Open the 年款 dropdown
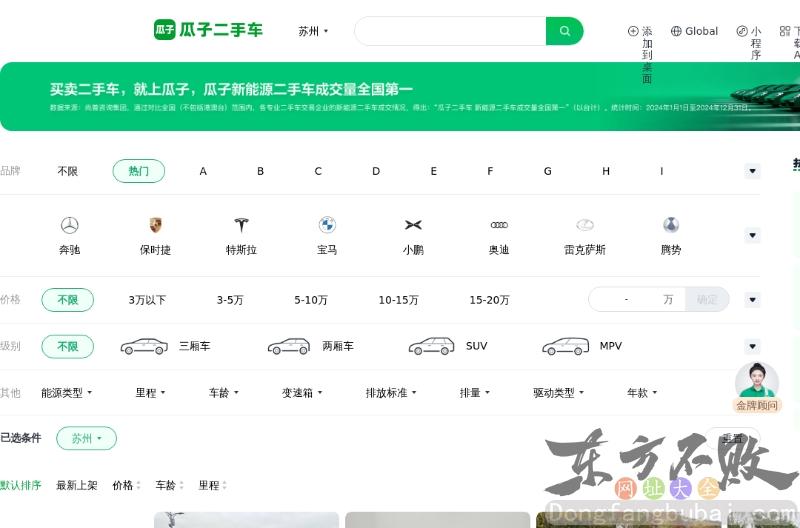Viewport: 800px width, 528px height. coord(642,393)
